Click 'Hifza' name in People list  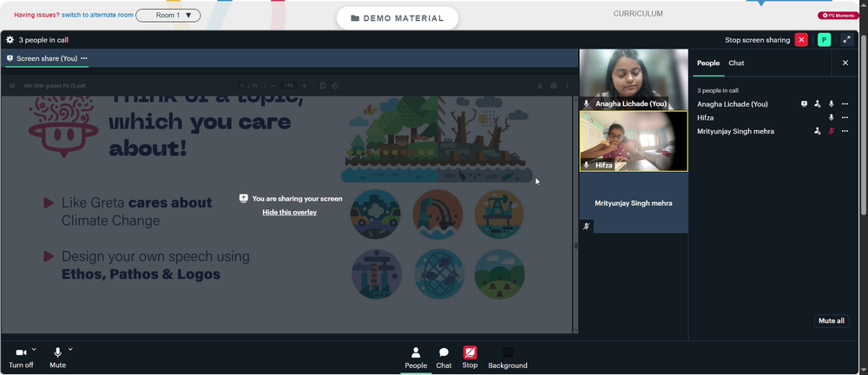pos(705,117)
